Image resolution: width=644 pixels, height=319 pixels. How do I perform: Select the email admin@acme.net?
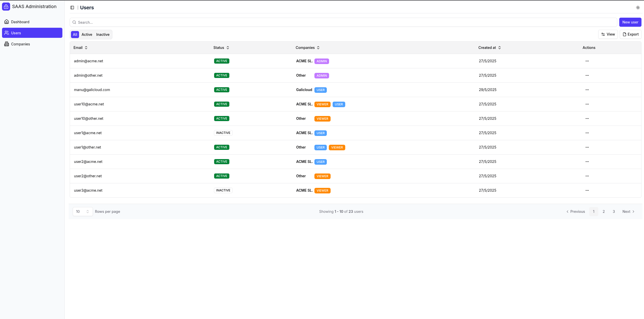pyautogui.click(x=88, y=61)
